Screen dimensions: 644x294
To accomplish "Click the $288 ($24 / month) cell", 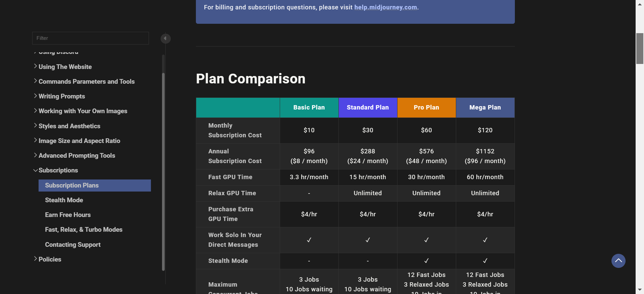I will pos(368,156).
